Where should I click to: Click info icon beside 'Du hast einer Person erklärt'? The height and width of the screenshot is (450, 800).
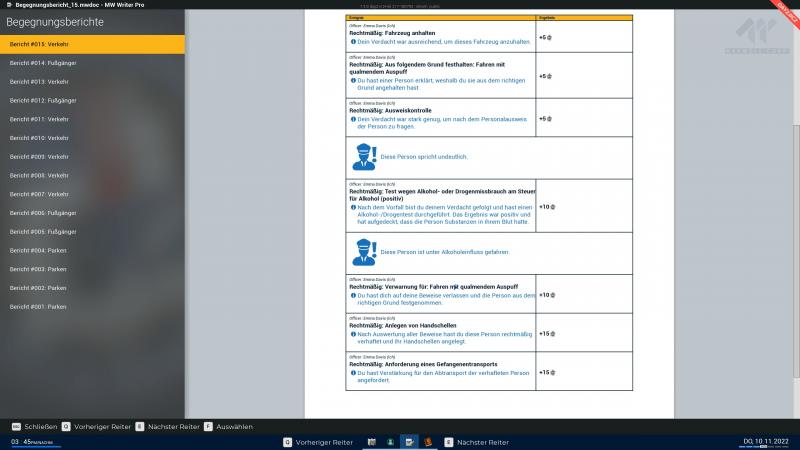point(353,81)
